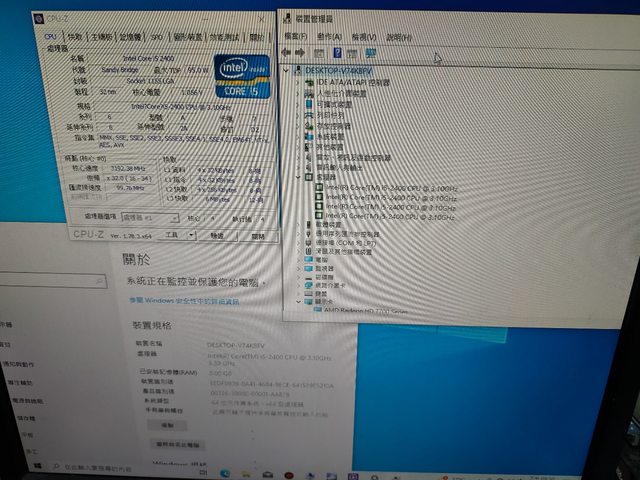Switch to the 主機板 tab in CPU-Z
640x480 pixels.
pos(103,36)
